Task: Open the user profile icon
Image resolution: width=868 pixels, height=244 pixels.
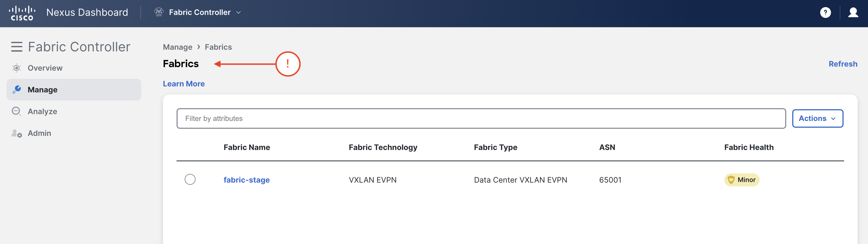Action: 853,12
